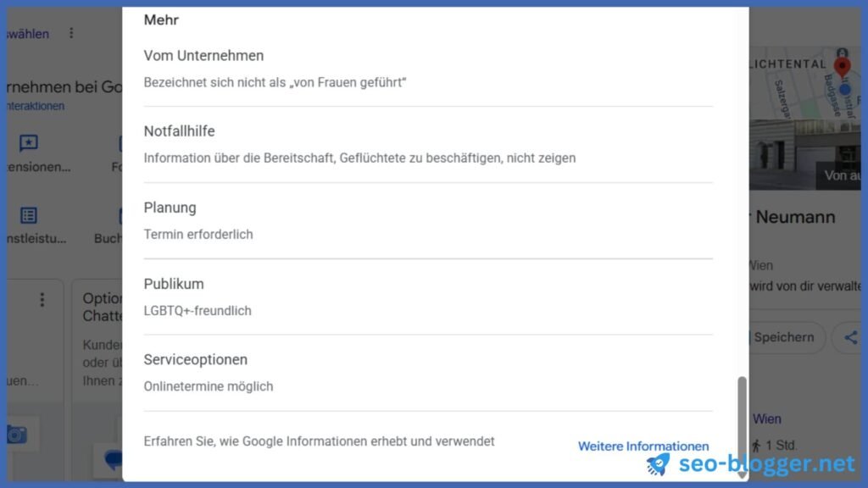The width and height of the screenshot is (868, 488).
Task: Open the Rezensionen star-bubble icon
Action: pos(29,143)
